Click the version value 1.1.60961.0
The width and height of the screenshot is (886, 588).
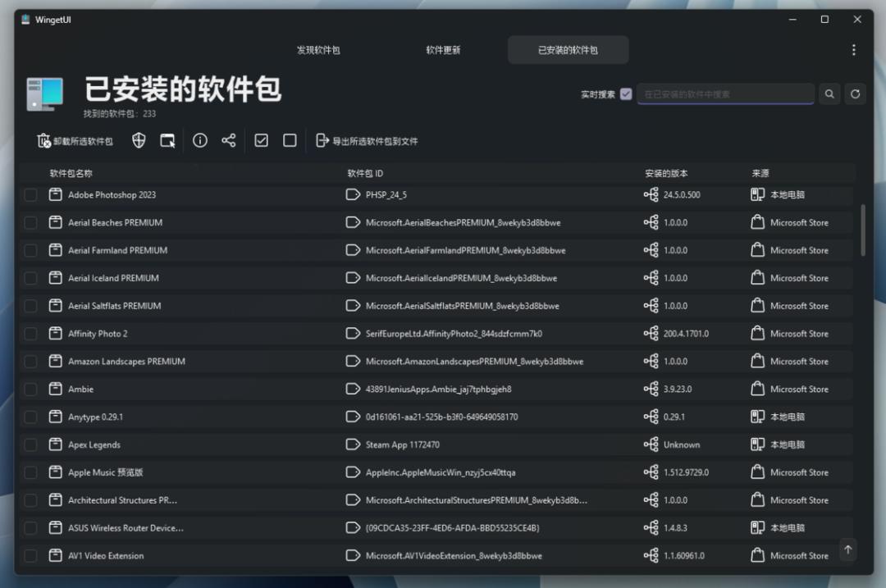click(683, 556)
